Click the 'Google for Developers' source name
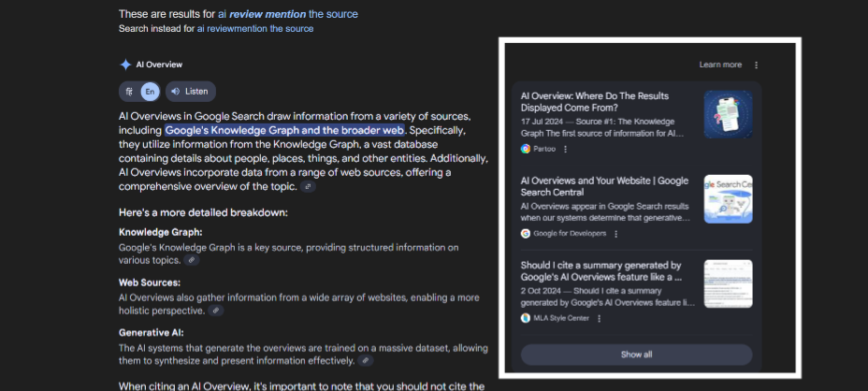The height and width of the screenshot is (391, 868). click(x=570, y=234)
